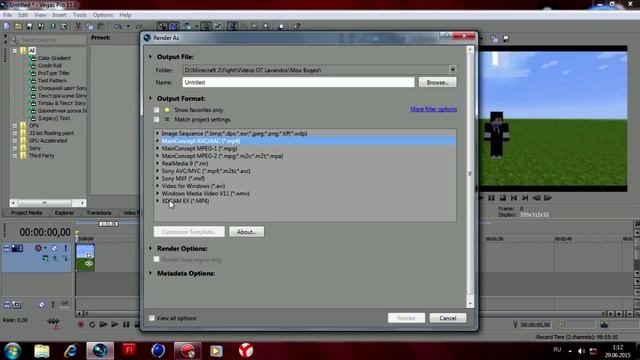The width and height of the screenshot is (640, 360).
Task: Toggle Render loop region only checkbox
Action: [x=156, y=259]
